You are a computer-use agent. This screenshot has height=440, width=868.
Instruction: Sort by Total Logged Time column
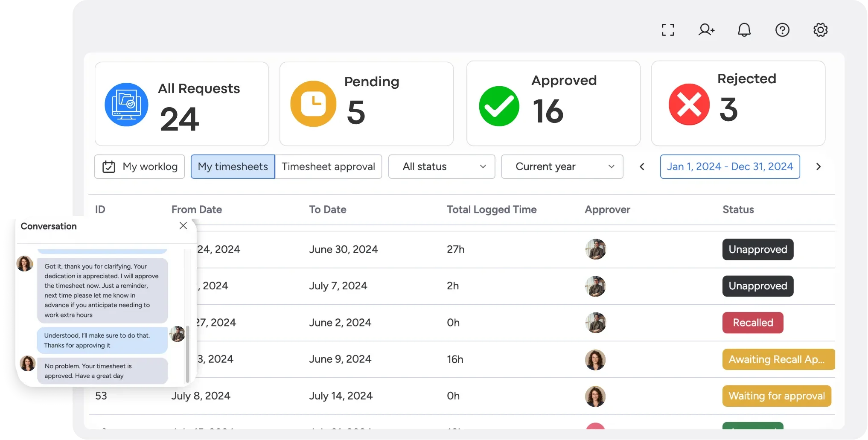[x=492, y=210]
